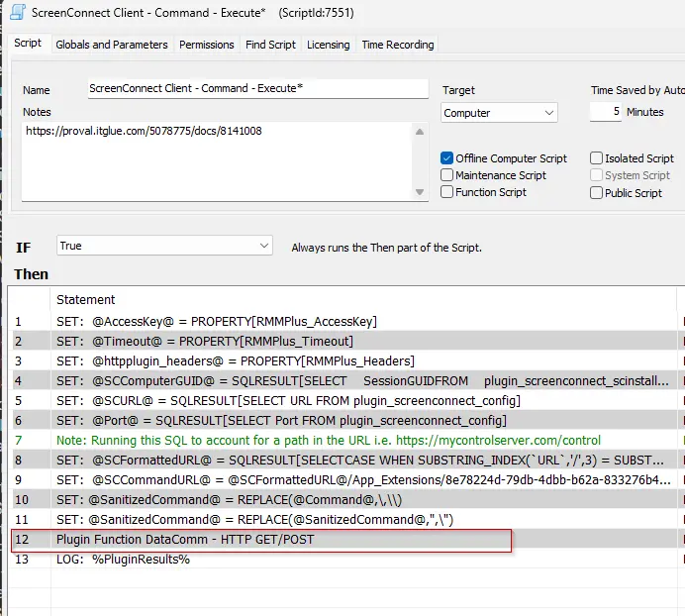Screen dimensions: 685x616
Task: Open the Permissions tab
Action: [x=206, y=45]
